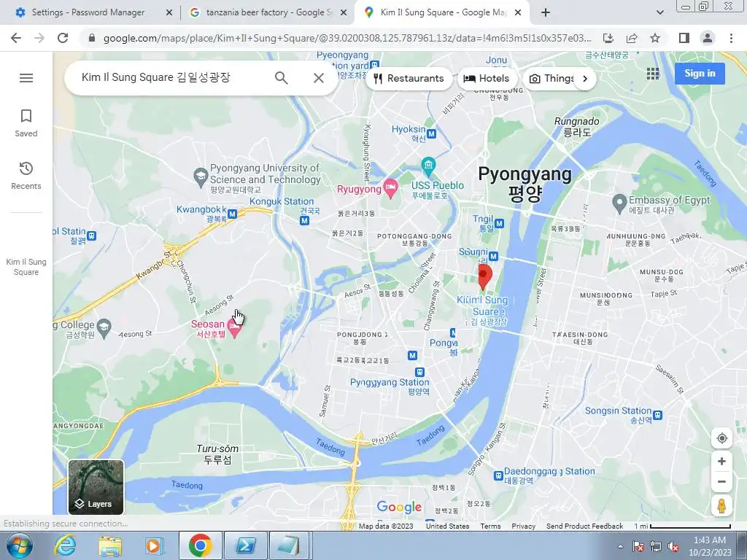Select the USS Pueblo museum marker
Screen dimensions: 747x560
coord(429,167)
